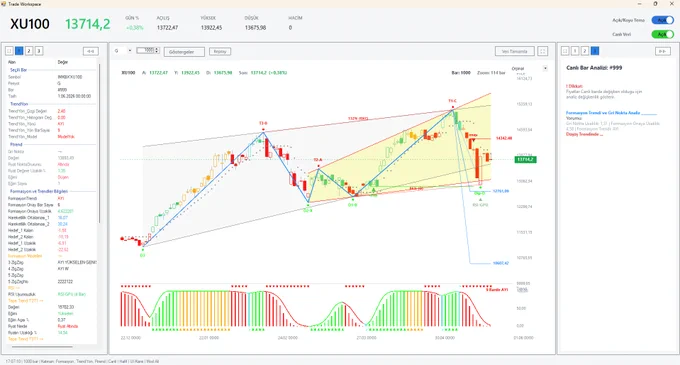This screenshot has width=680, height=365.
Task: Click the Formasyon ve Trendler Bilgileri header
Action: click(x=39, y=191)
